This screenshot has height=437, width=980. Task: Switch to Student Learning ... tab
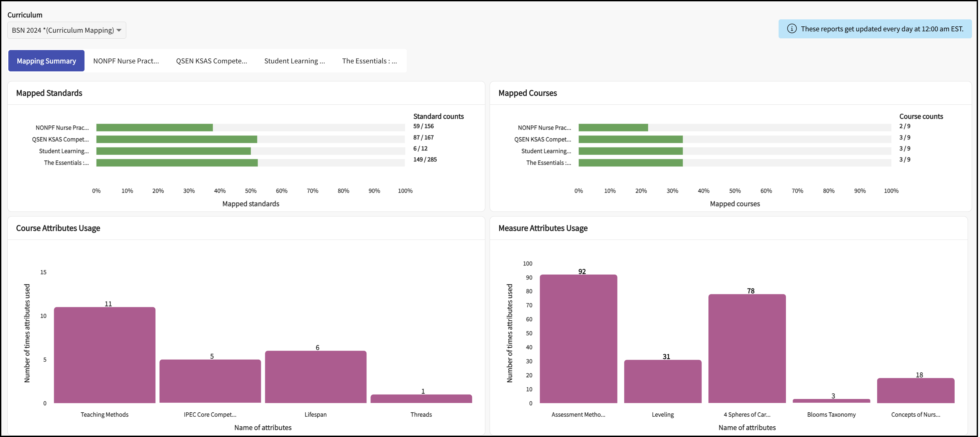coord(295,61)
